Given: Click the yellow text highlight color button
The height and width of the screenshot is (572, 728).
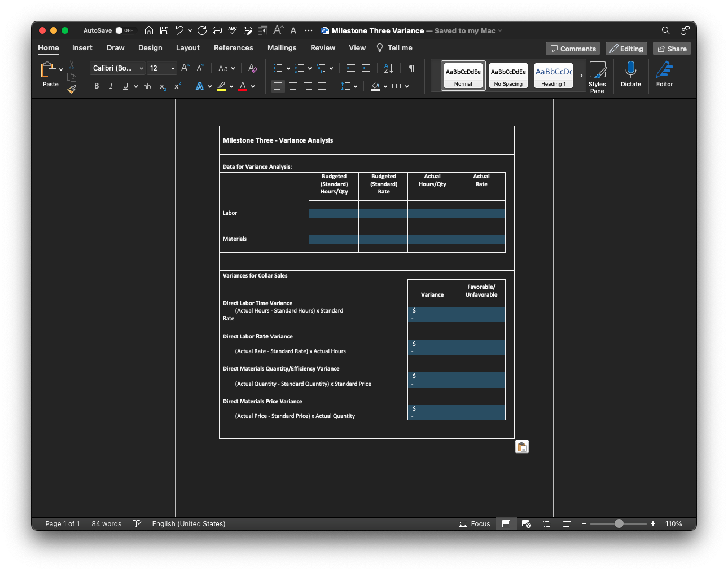Looking at the screenshot, I should click(x=221, y=86).
